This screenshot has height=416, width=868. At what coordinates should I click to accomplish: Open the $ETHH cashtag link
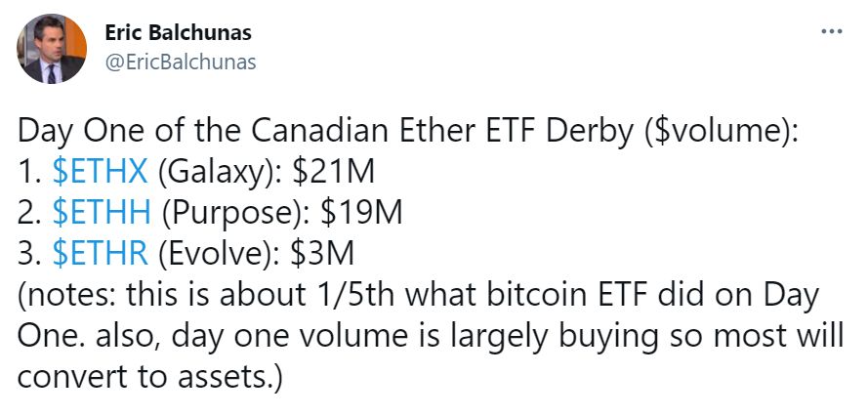pos(101,213)
